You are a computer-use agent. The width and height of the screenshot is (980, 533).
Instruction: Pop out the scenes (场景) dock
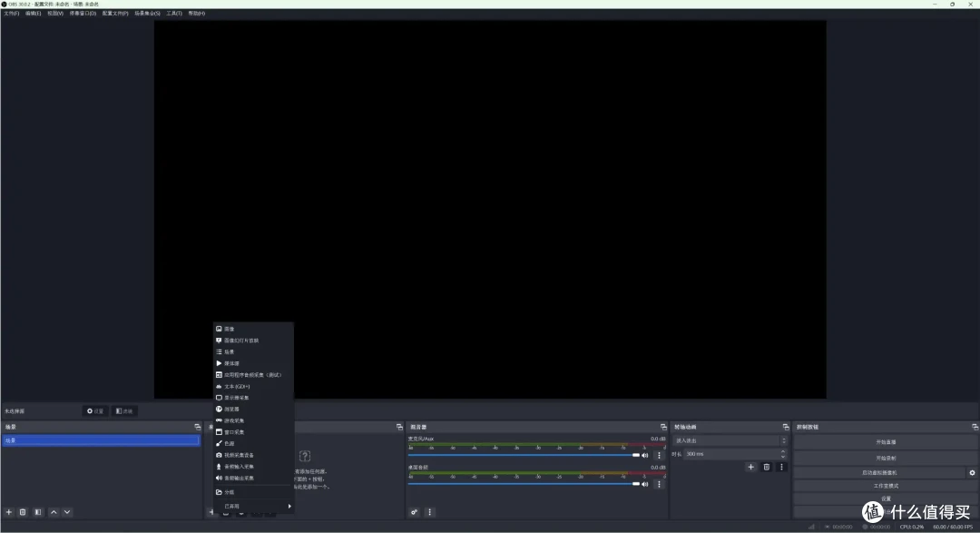(198, 428)
